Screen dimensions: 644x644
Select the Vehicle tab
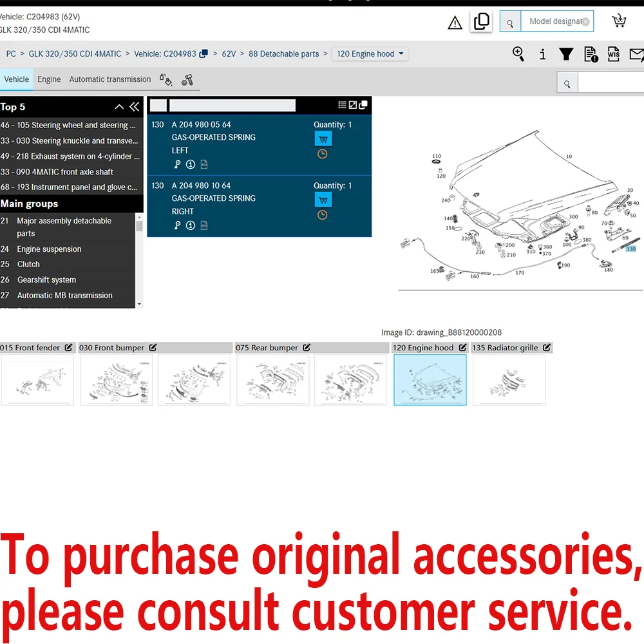(17, 79)
